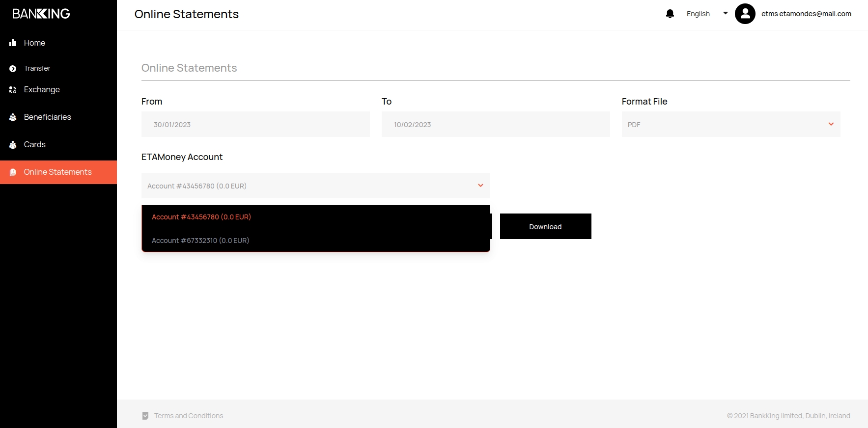
Task: Click the Home bar chart icon
Action: pyautogui.click(x=13, y=43)
